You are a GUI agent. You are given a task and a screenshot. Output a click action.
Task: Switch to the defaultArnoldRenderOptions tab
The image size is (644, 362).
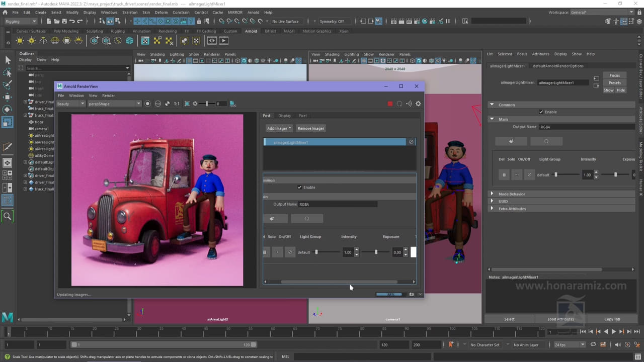(x=558, y=66)
